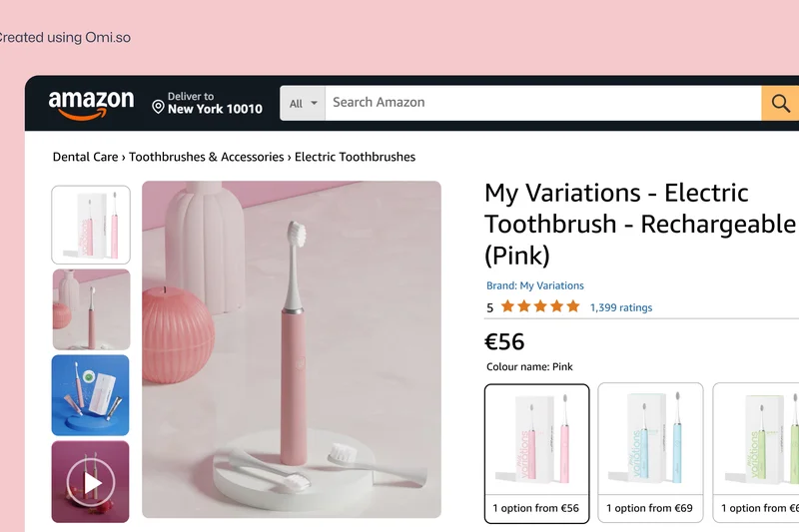Open Toothbrushes & Accessories breadcrumb
Viewport: 799px width, 532px height.
coord(207,157)
